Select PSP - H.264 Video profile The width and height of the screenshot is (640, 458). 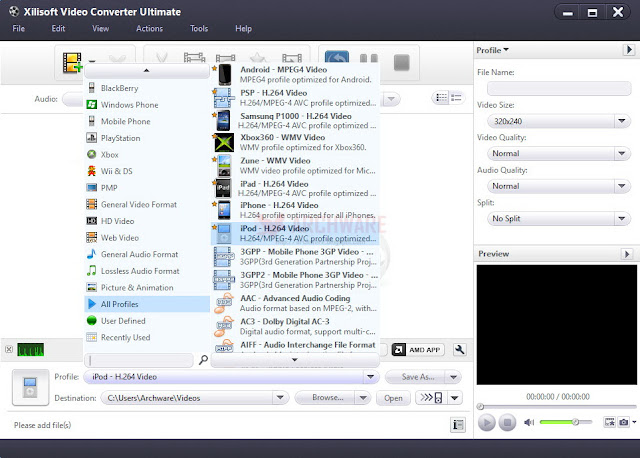pyautogui.click(x=295, y=98)
